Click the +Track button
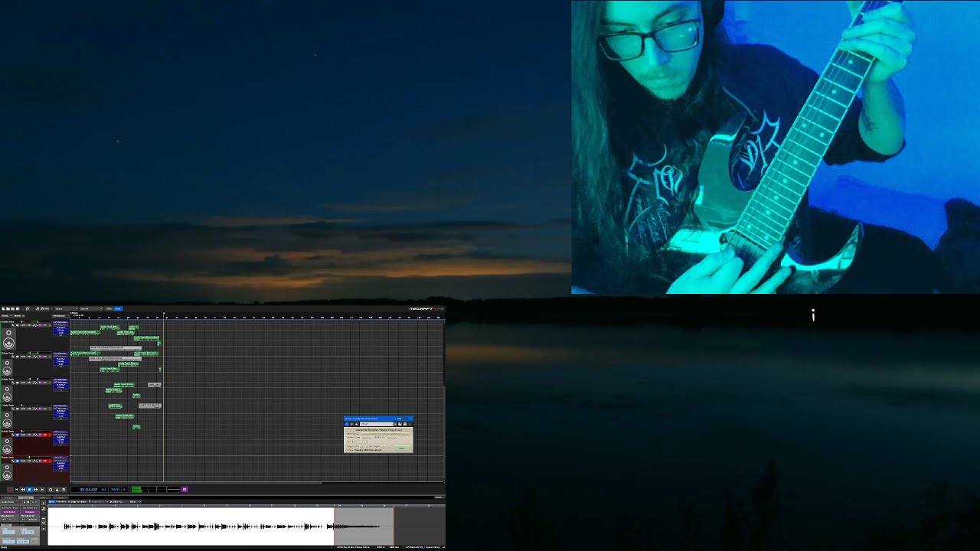Viewport: 980px width, 551px height. (7, 316)
